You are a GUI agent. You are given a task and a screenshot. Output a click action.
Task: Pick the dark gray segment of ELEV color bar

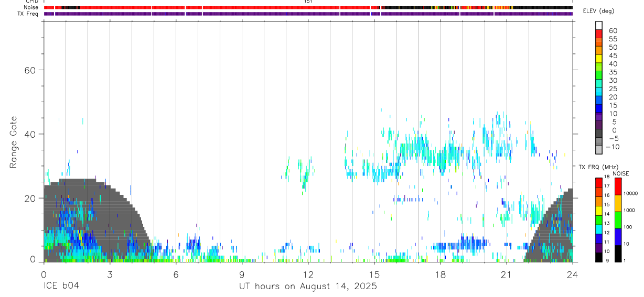(x=599, y=133)
